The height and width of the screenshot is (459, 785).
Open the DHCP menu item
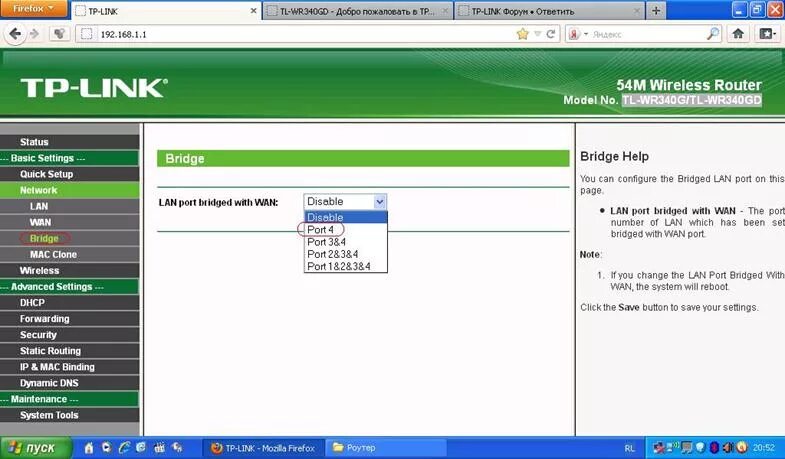(x=70, y=302)
